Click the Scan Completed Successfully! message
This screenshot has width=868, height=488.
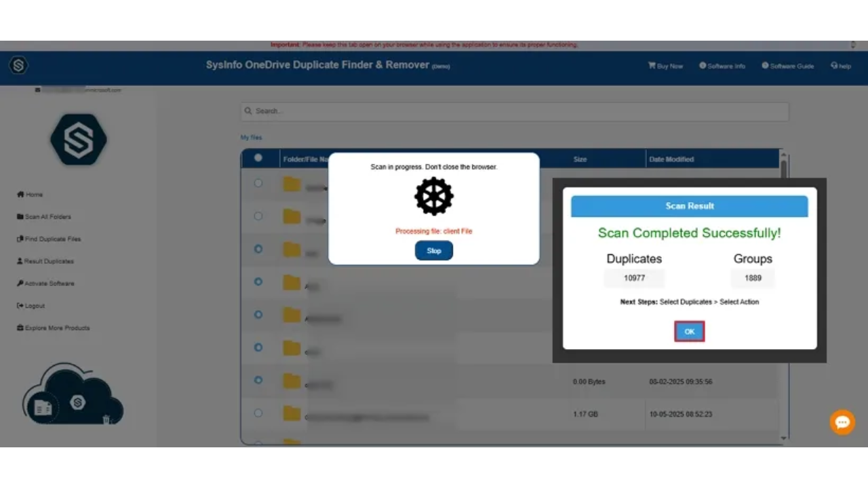(690, 233)
